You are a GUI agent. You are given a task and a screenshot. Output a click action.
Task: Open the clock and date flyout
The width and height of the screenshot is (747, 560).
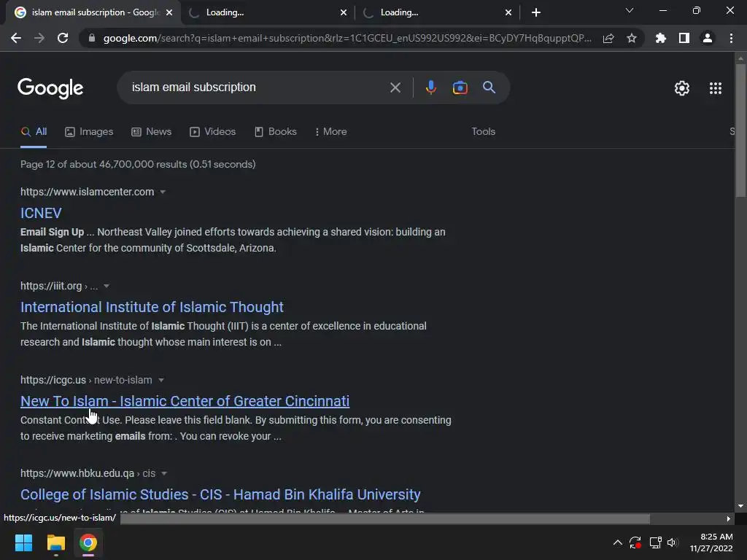coord(711,542)
